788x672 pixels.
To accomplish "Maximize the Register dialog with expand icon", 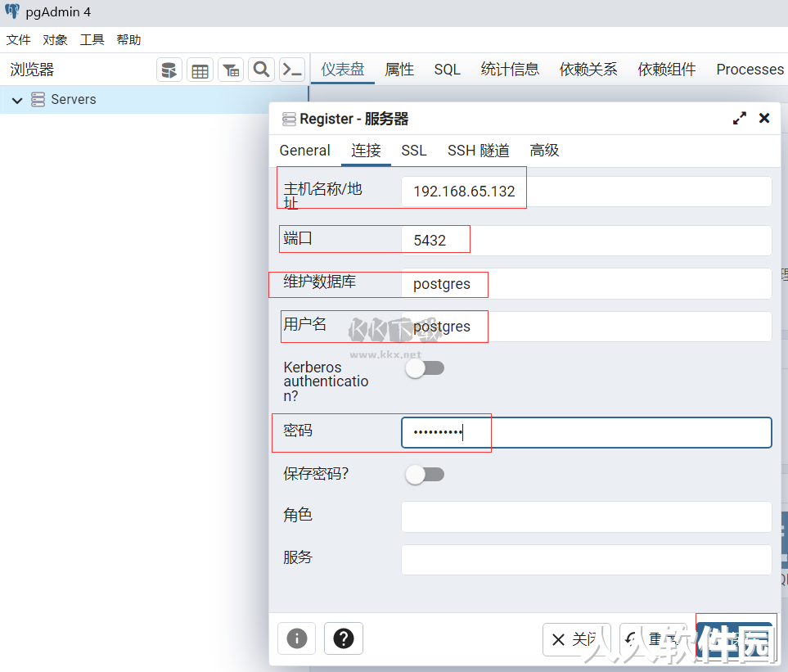I will 739,118.
